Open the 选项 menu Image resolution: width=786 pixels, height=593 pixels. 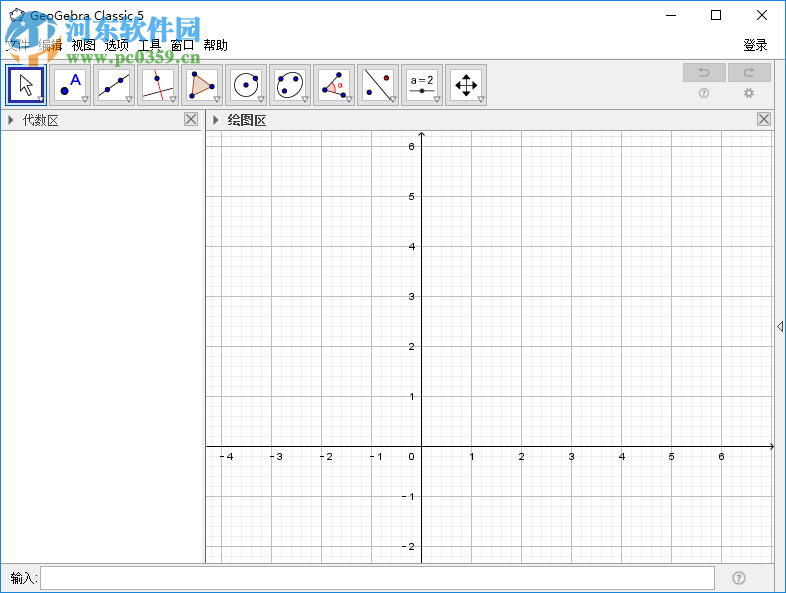tap(116, 45)
